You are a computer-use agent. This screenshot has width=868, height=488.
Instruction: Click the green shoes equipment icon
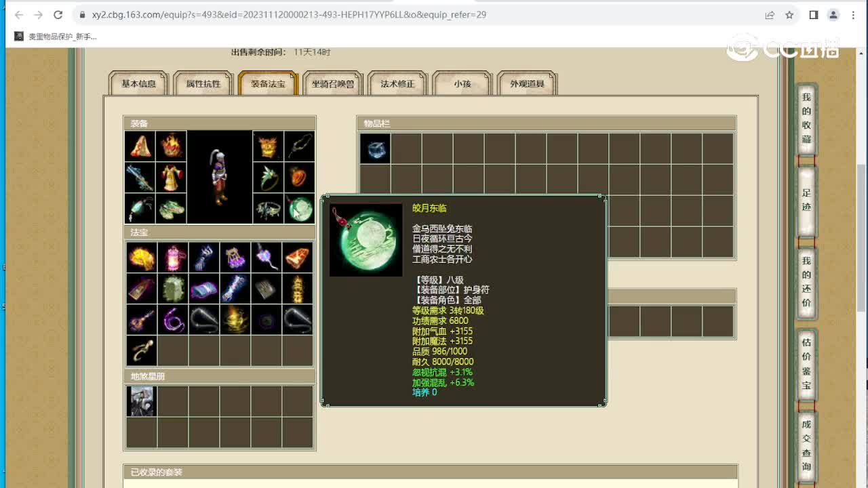(171, 209)
